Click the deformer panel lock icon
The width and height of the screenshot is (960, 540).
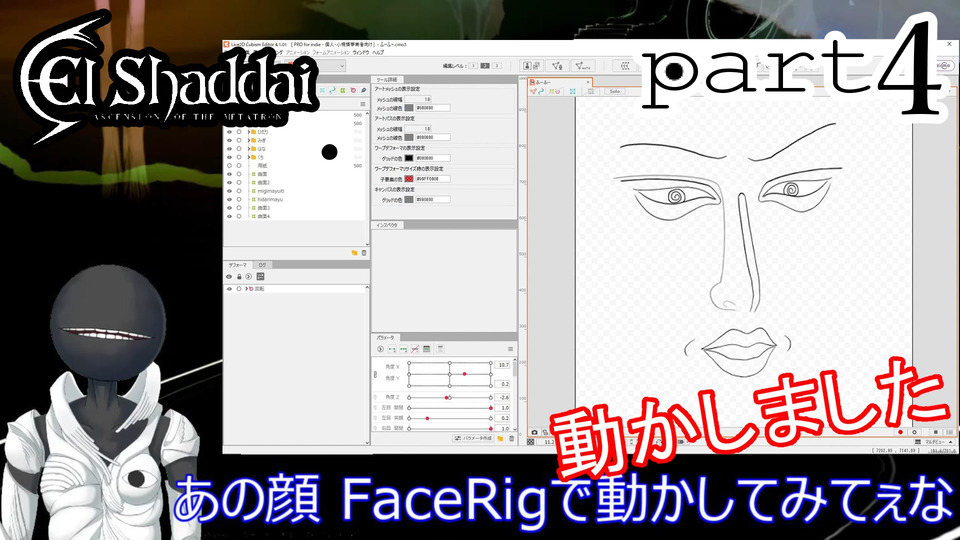click(x=239, y=277)
